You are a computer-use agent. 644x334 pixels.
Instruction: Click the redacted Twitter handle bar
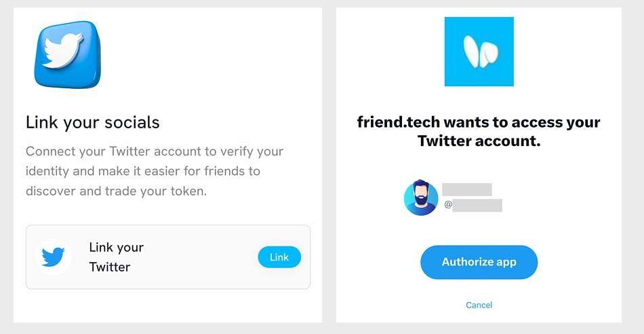click(477, 205)
